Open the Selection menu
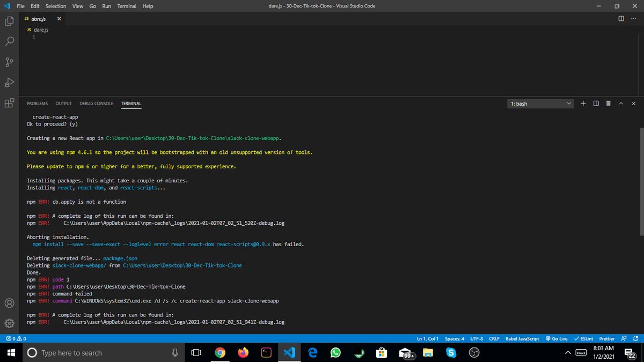The height and width of the screenshot is (362, 644). (x=56, y=6)
